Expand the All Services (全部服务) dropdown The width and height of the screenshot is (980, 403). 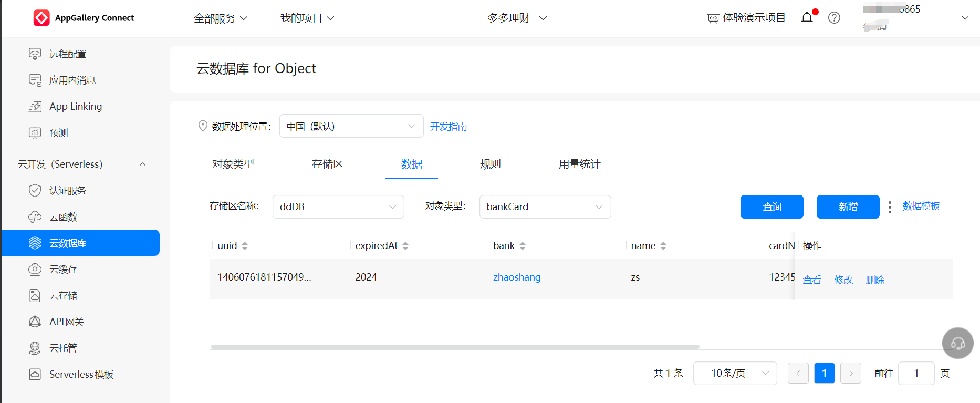[221, 18]
